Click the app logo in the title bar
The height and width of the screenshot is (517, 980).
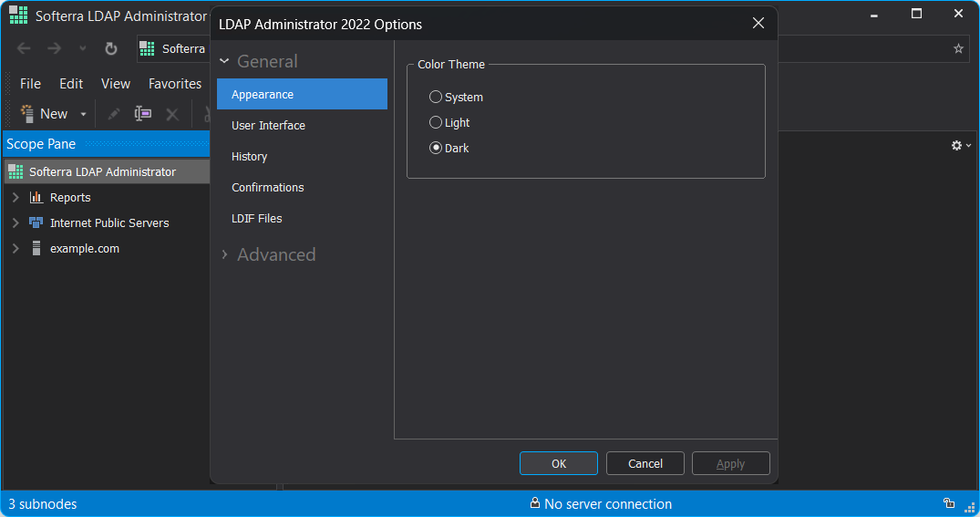click(x=18, y=15)
